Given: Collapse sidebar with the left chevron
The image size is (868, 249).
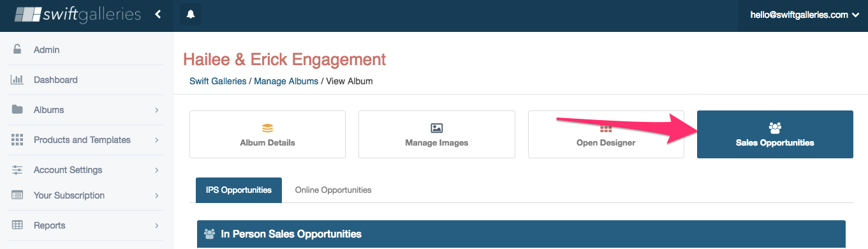Looking at the screenshot, I should (x=158, y=14).
